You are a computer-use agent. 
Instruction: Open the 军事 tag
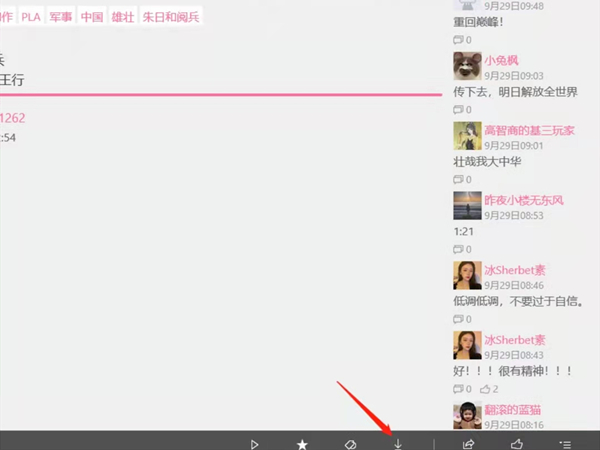[x=61, y=17]
